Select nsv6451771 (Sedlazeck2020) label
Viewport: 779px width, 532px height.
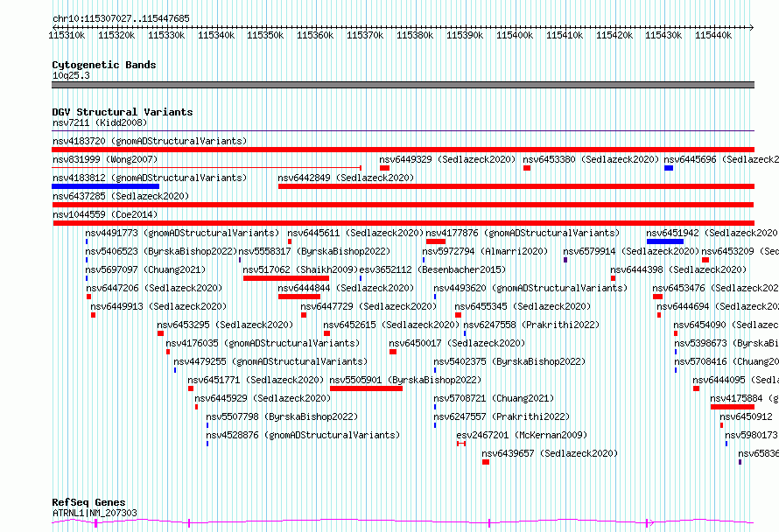(256, 380)
